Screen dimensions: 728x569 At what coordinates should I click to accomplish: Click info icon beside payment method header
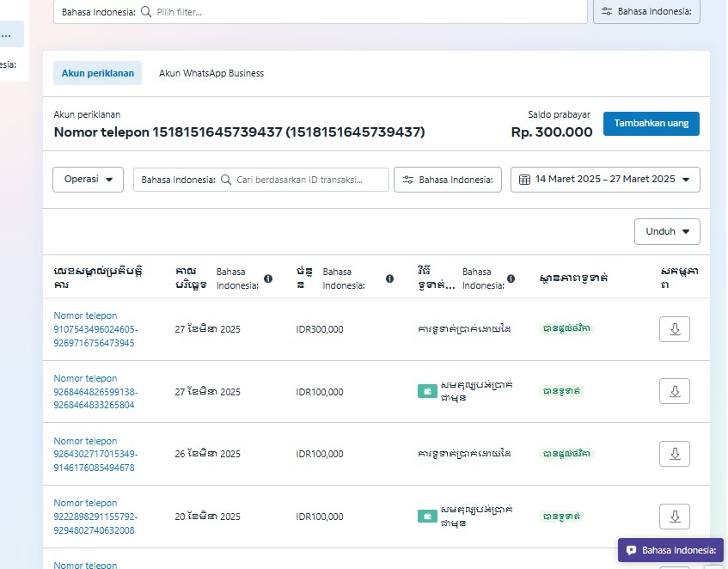click(511, 278)
